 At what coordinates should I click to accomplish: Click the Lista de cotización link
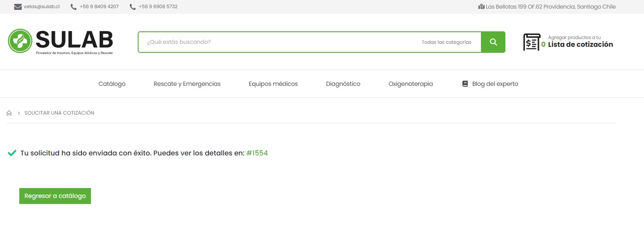tap(580, 45)
